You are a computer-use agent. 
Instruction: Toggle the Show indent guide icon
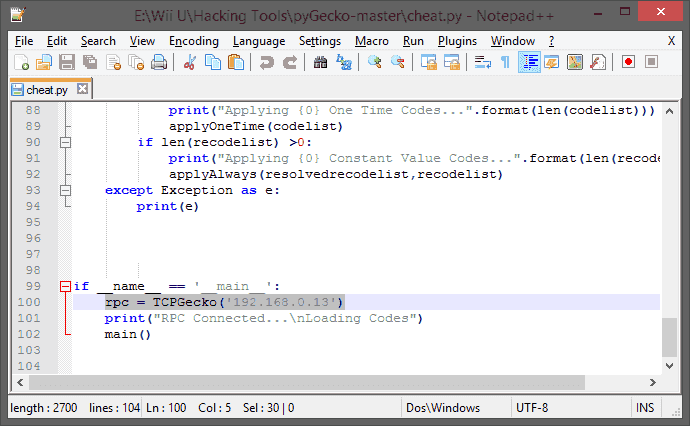(529, 62)
